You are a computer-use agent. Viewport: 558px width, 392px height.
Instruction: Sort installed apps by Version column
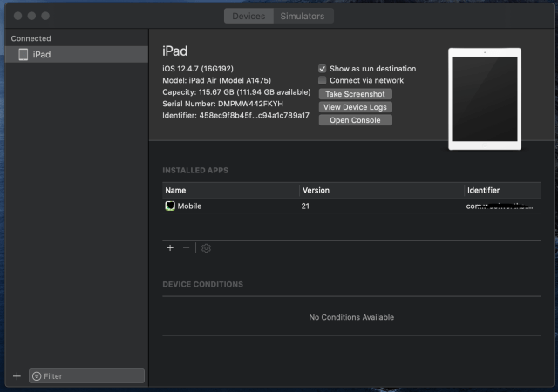point(382,190)
